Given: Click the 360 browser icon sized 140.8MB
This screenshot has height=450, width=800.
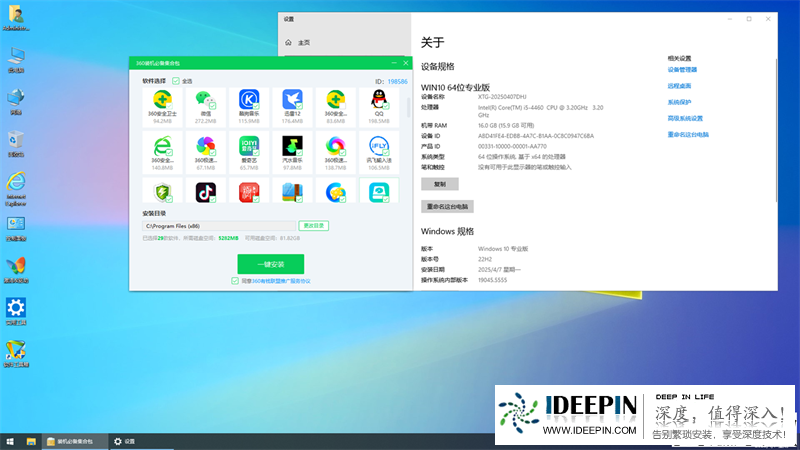Looking at the screenshot, I should tap(162, 146).
